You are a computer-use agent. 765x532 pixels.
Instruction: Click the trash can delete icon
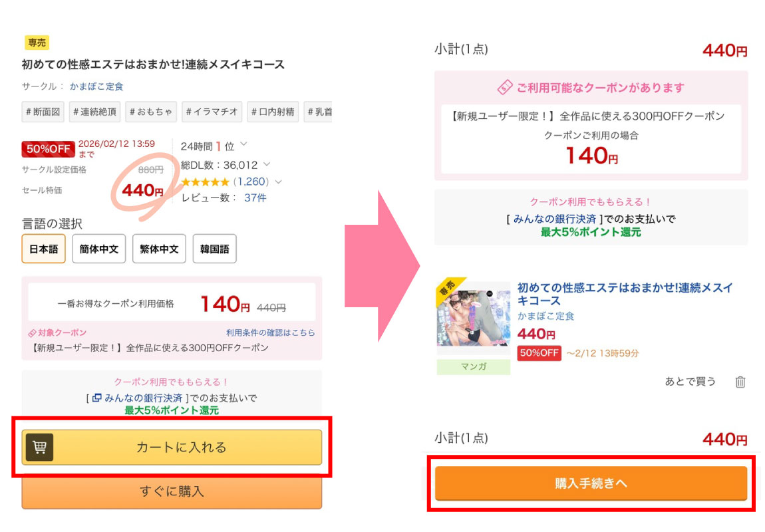click(x=740, y=382)
